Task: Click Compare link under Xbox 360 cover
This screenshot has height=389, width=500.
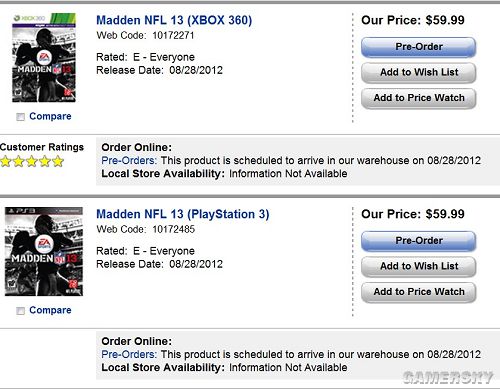Action: (x=50, y=116)
